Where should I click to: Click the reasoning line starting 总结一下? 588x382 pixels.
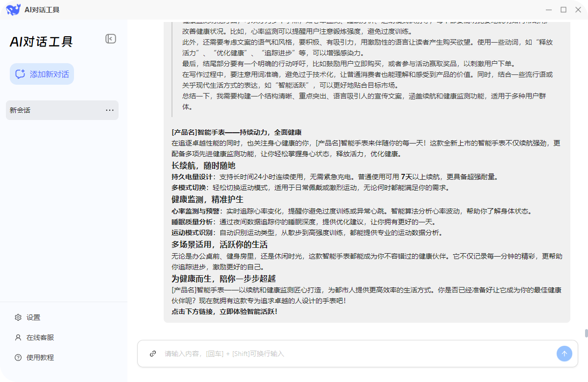click(364, 101)
